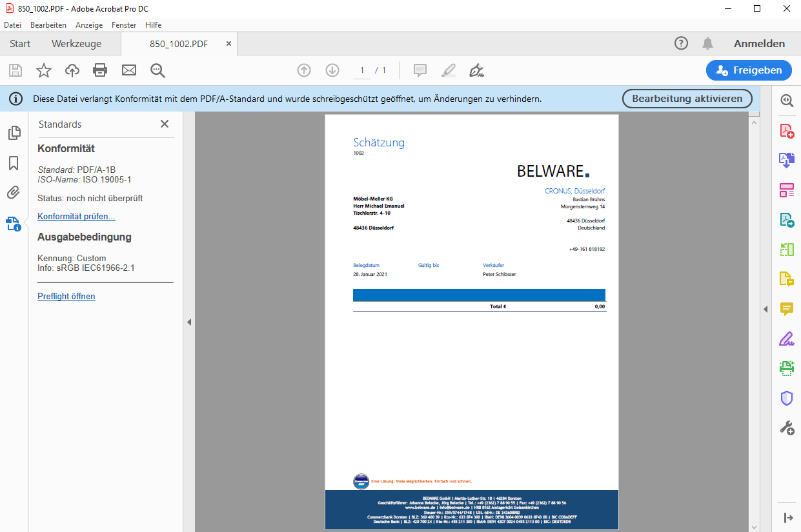Close the 850_1002.PDF tab
The height and width of the screenshot is (532, 801).
[x=228, y=44]
